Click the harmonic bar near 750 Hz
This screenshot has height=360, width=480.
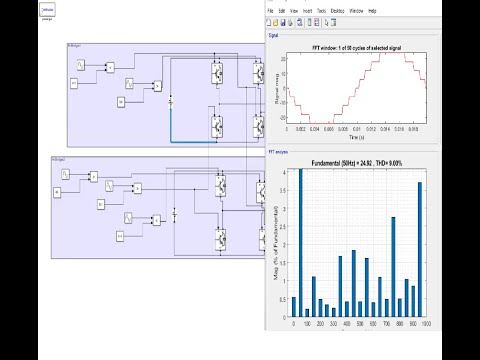[393, 267]
